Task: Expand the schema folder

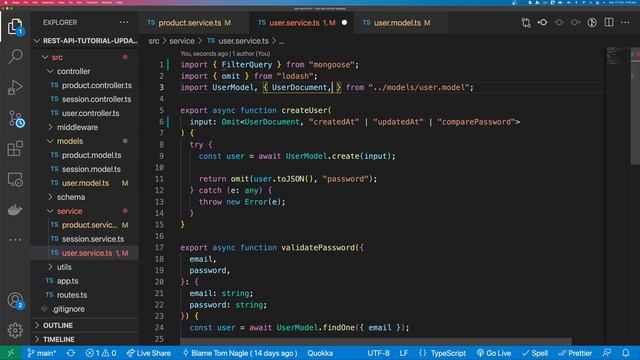Action: click(x=86, y=197)
